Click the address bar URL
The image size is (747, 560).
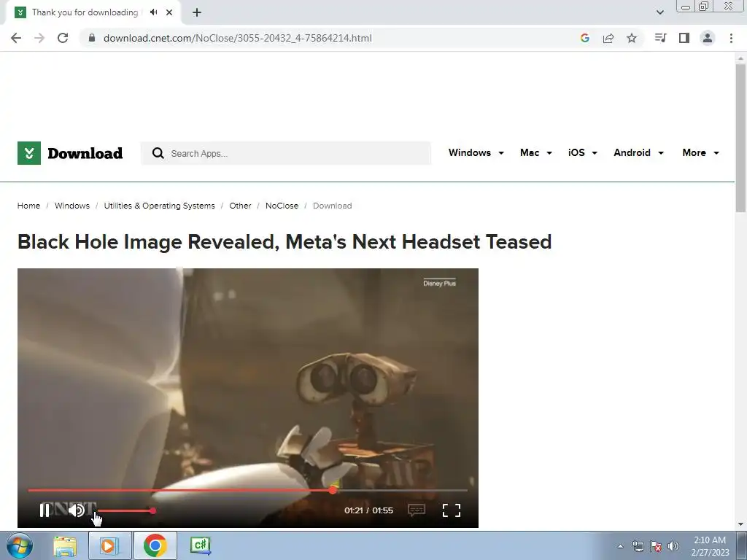pyautogui.click(x=237, y=38)
